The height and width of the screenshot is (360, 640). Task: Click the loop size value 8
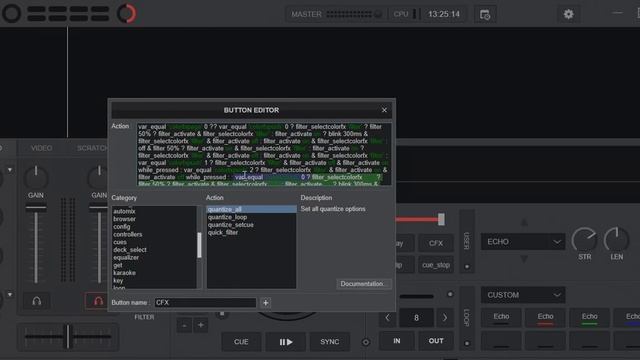(416, 318)
